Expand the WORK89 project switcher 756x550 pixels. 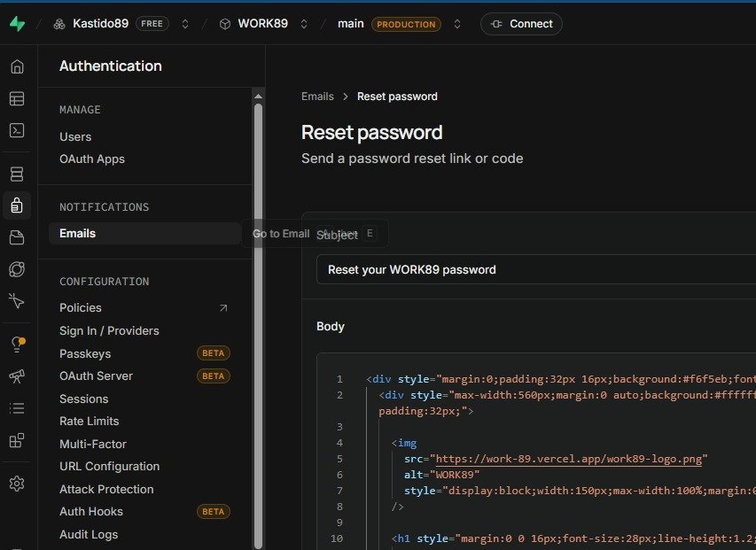(x=304, y=24)
